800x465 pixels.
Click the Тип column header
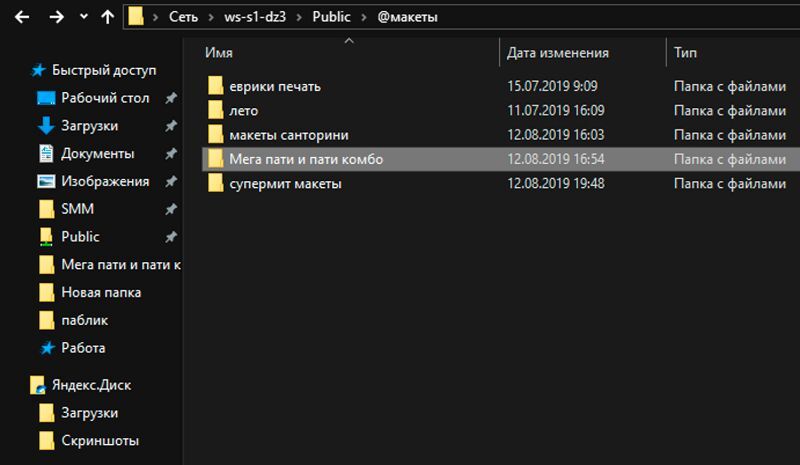(x=686, y=53)
